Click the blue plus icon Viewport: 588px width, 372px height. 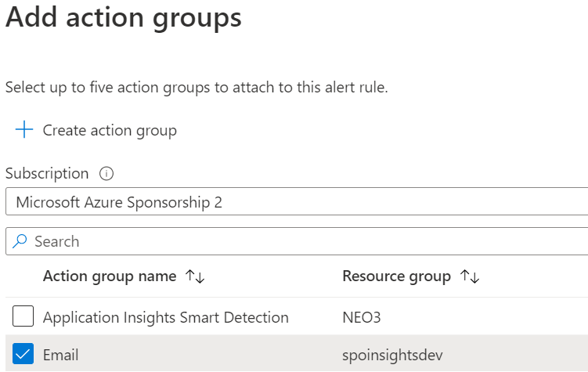[x=24, y=130]
